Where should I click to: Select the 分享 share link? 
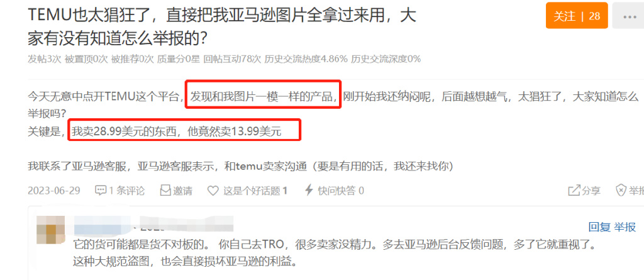tap(591, 191)
